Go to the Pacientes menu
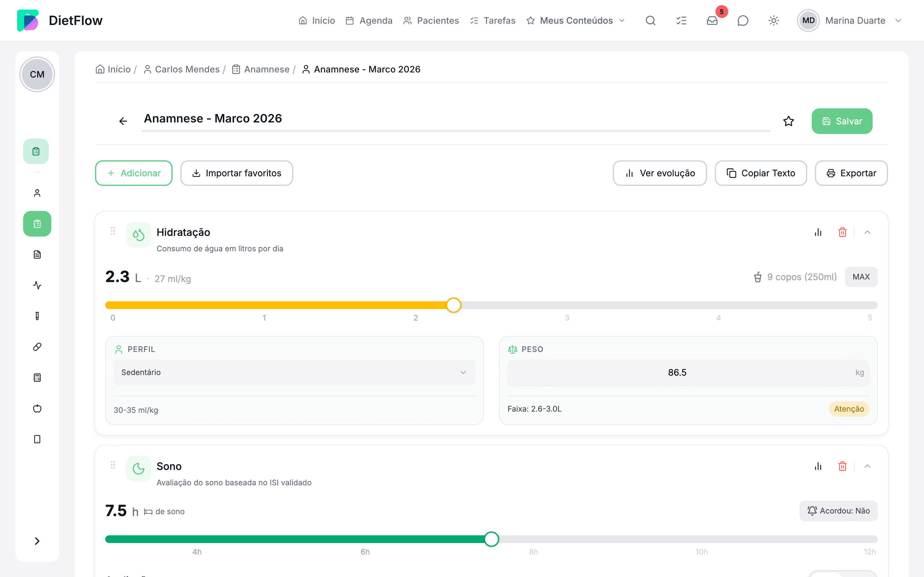 pos(431,20)
